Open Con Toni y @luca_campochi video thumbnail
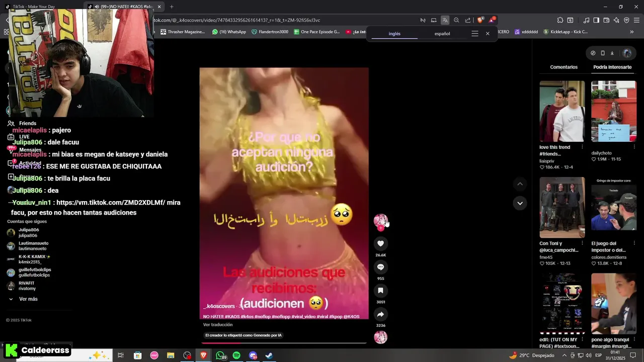The height and width of the screenshot is (362, 644). [x=562, y=207]
